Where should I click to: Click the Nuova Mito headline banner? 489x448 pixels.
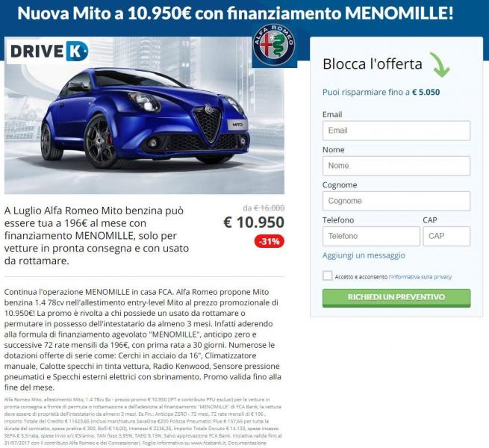click(235, 13)
